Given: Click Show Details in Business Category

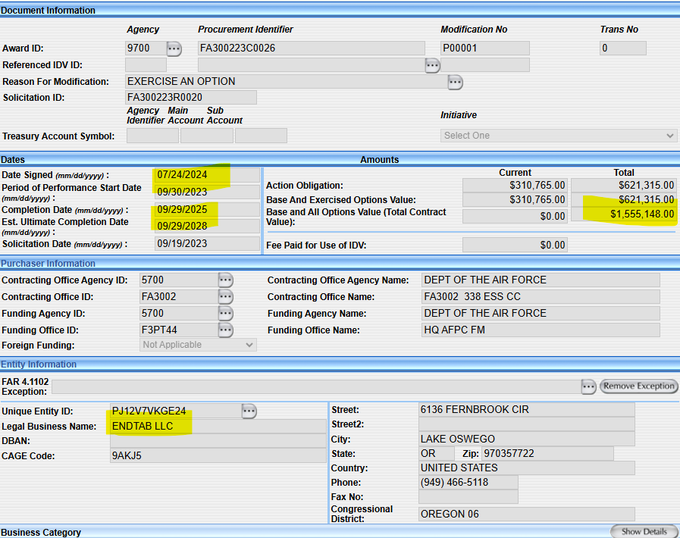Looking at the screenshot, I should pos(644,531).
